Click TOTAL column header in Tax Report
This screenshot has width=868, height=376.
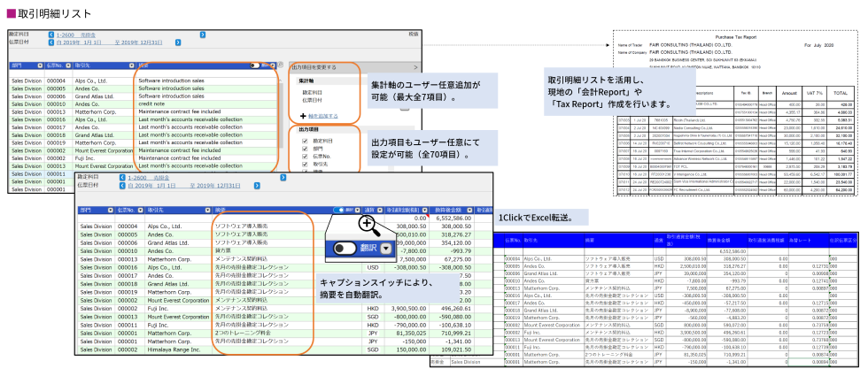[840, 93]
